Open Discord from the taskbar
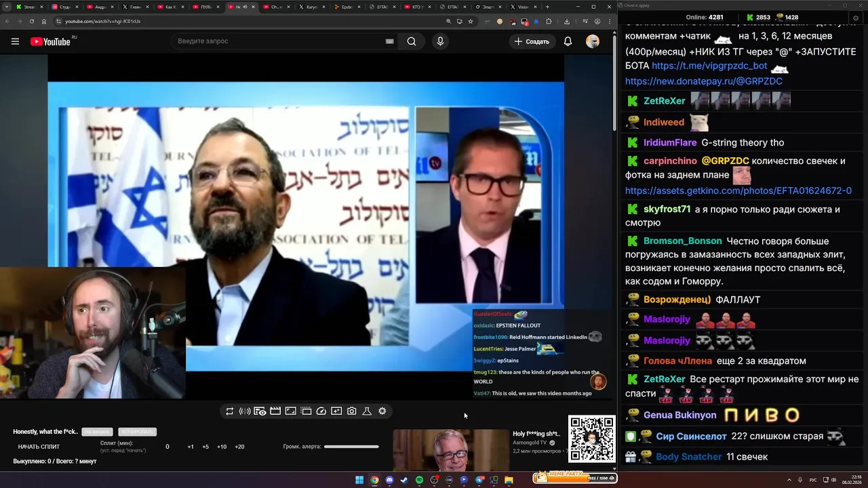This screenshot has height=488, width=868. pos(389,480)
